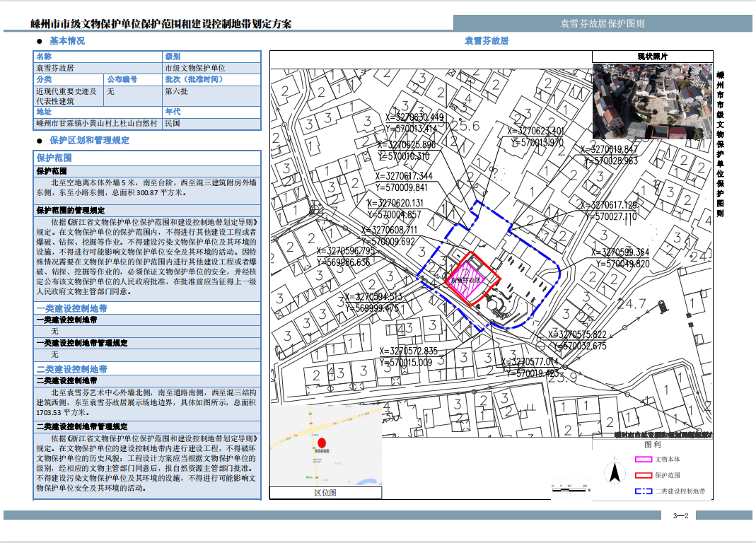
Task: Click the bullet beside 基本情况 heading
Action: tap(40, 41)
